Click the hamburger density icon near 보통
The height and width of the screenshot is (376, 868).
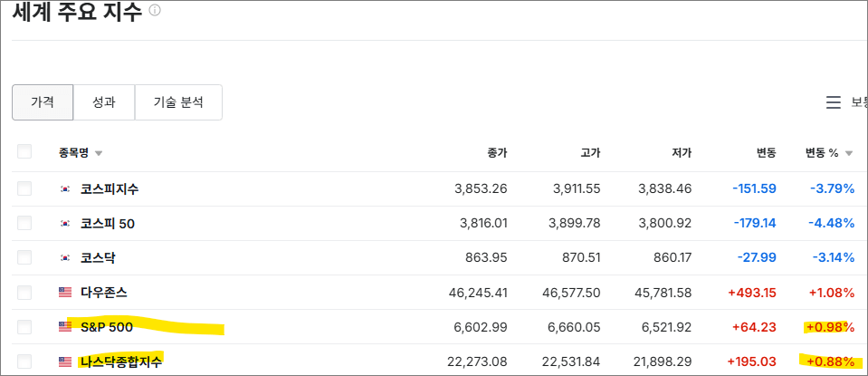tap(834, 103)
